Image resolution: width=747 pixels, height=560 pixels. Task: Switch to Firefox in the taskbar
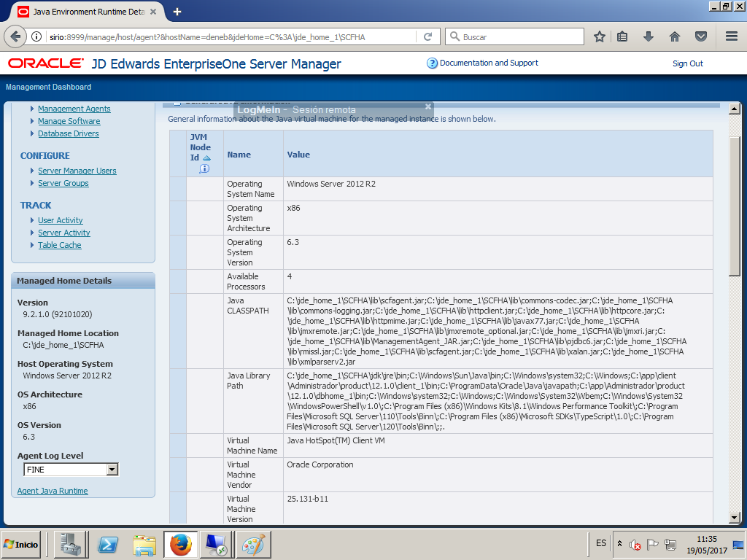[x=181, y=544]
